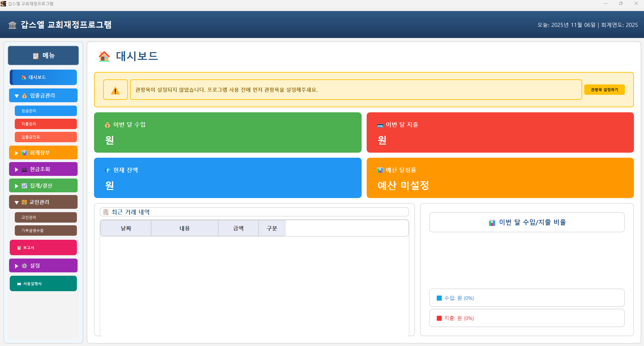Click the book icon in the 메뉴 header

pos(36,55)
